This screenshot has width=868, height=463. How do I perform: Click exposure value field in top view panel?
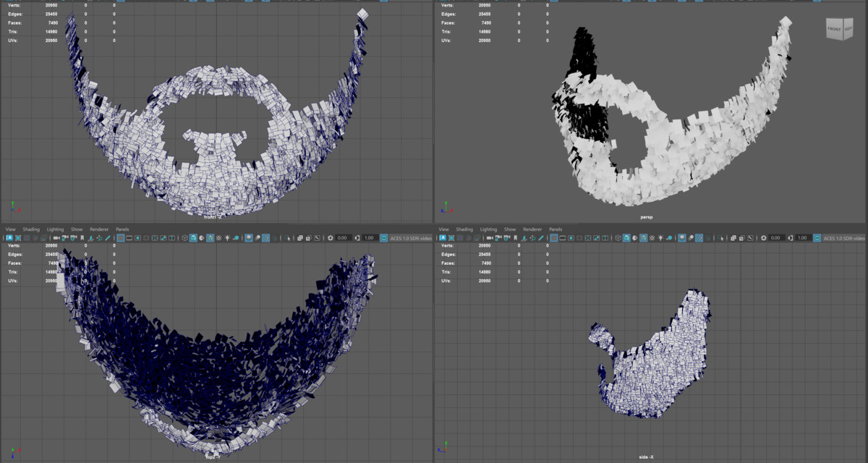(344, 238)
